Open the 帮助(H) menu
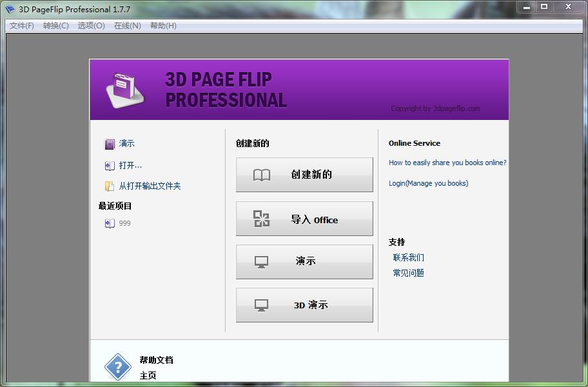This screenshot has height=387, width=588. 163,26
